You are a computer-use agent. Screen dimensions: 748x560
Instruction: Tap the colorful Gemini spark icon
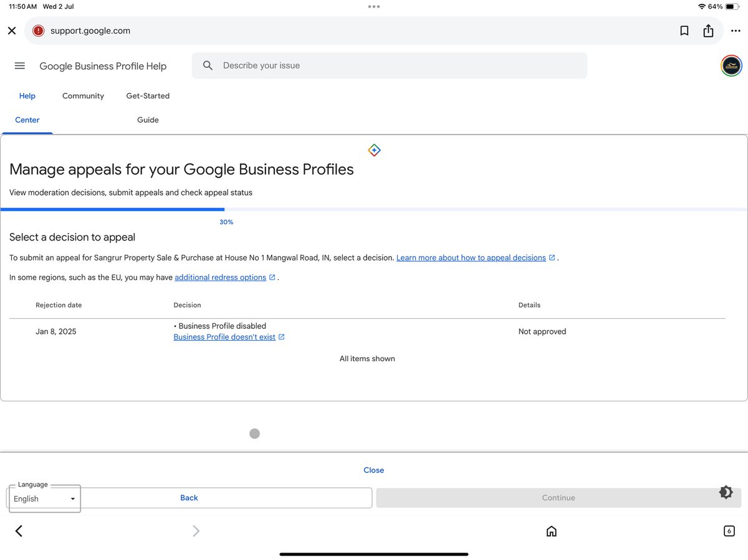coord(374,150)
